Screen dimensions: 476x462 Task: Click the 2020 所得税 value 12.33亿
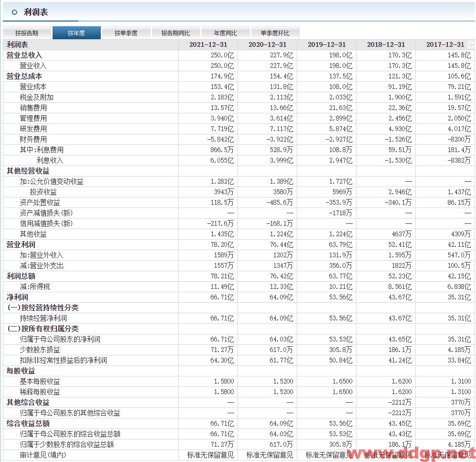point(281,287)
